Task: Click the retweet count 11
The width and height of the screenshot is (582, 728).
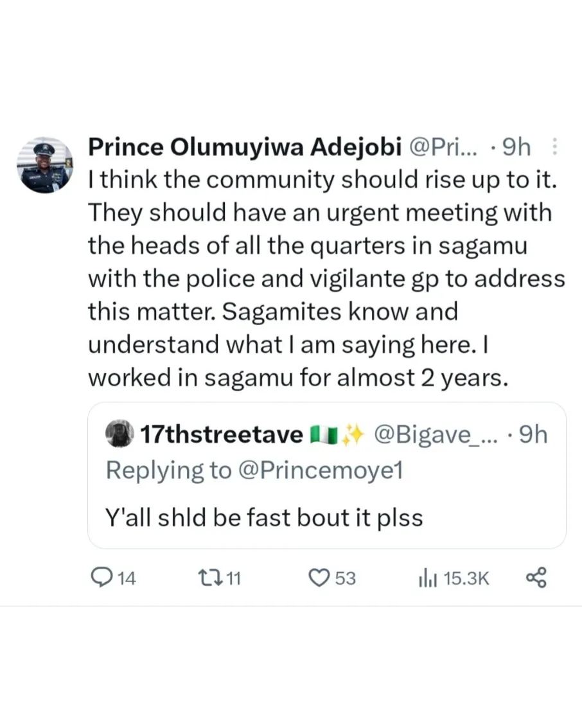Action: pyautogui.click(x=233, y=579)
